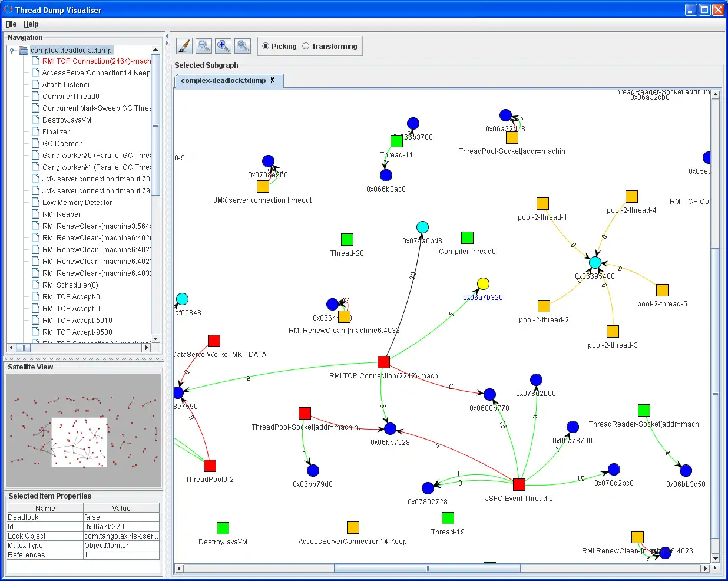Click graph view scroll-left arrow
728x581 pixels.
(x=179, y=569)
